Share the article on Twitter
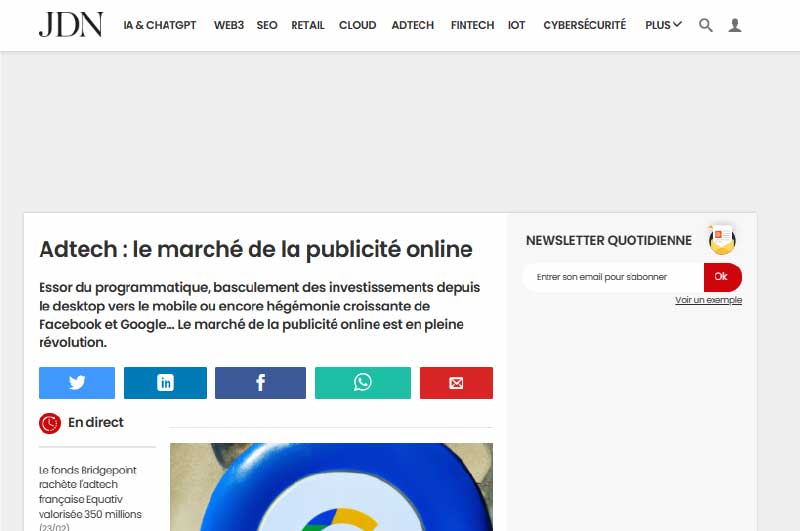Viewport: 800px width, 531px height. pyautogui.click(x=77, y=383)
